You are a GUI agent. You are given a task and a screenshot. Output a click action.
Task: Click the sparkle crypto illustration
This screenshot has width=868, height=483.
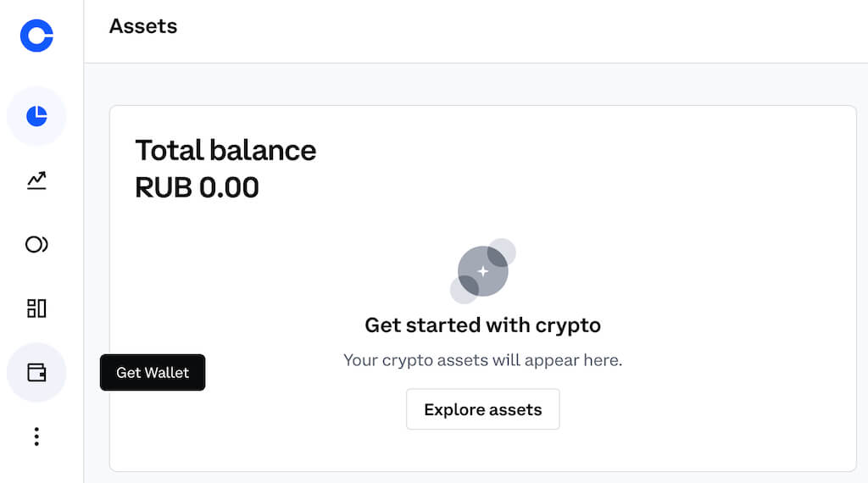(x=483, y=270)
